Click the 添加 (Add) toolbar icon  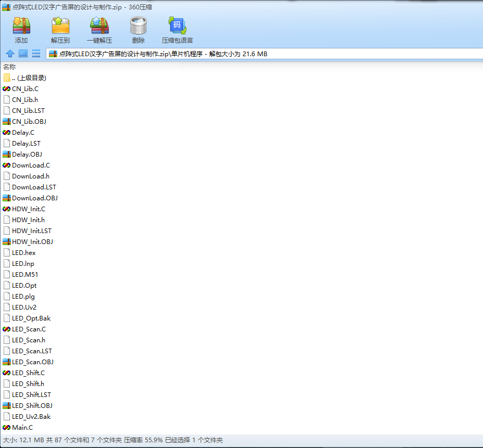point(21,25)
